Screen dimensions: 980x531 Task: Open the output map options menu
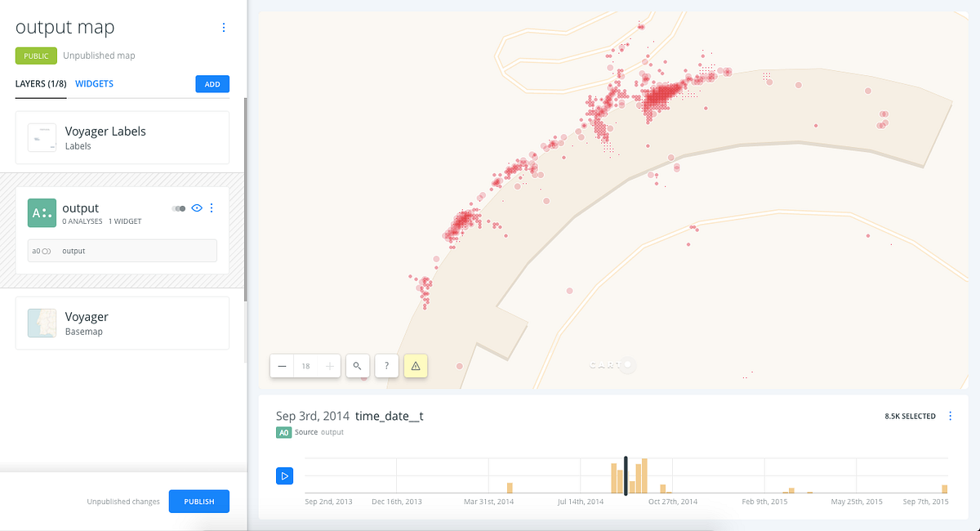click(224, 27)
